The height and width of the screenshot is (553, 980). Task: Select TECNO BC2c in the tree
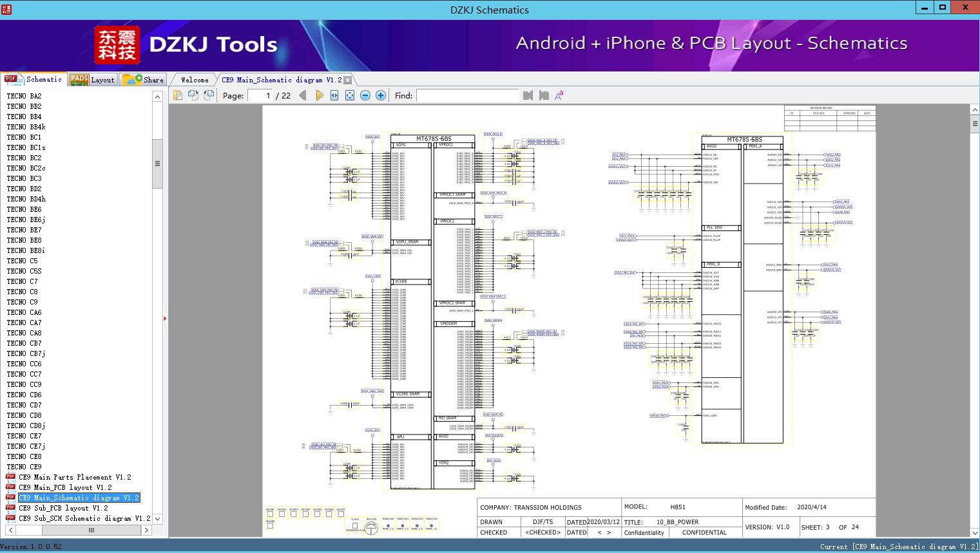click(26, 168)
